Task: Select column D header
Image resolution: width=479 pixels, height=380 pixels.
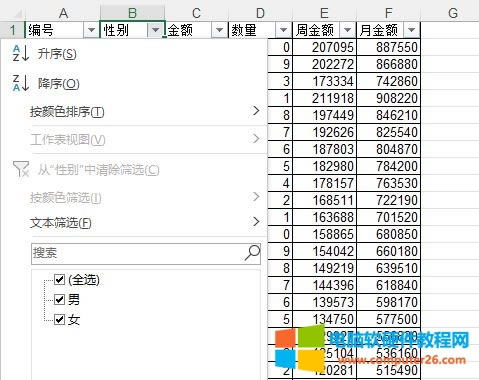Action: tap(260, 13)
